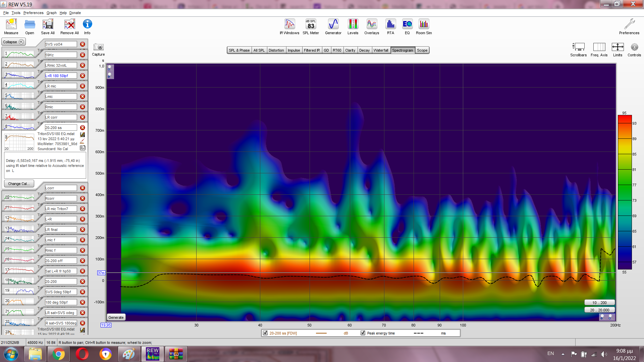The height and width of the screenshot is (362, 644).
Task: Click the Capture camera icon
Action: 98,47
